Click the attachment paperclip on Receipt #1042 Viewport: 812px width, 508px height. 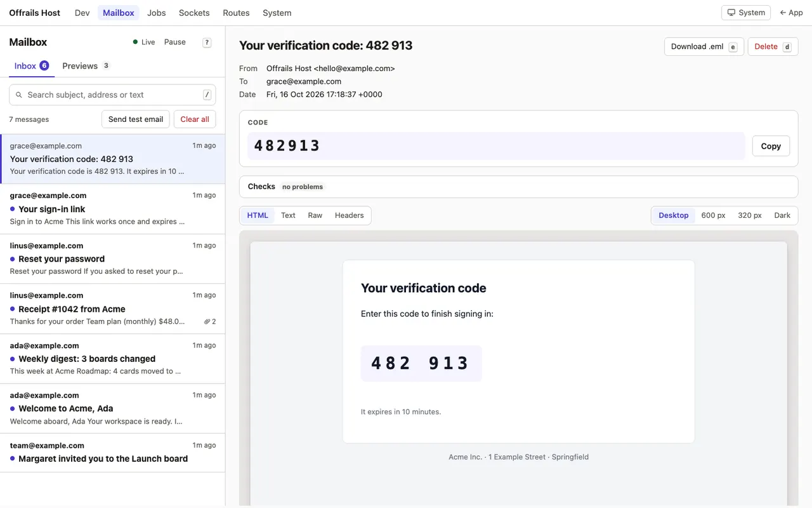pos(207,322)
